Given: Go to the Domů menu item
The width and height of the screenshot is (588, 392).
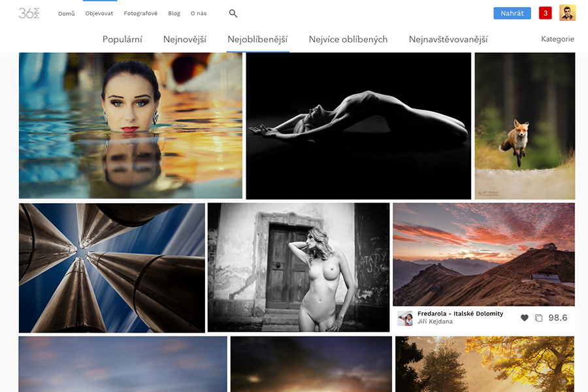Looking at the screenshot, I should point(67,13).
